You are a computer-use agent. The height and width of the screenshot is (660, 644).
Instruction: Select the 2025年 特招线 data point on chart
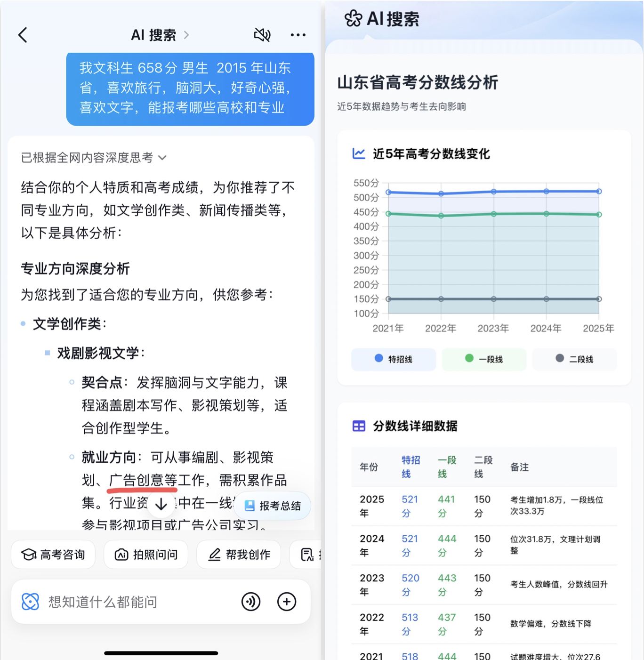599,192
